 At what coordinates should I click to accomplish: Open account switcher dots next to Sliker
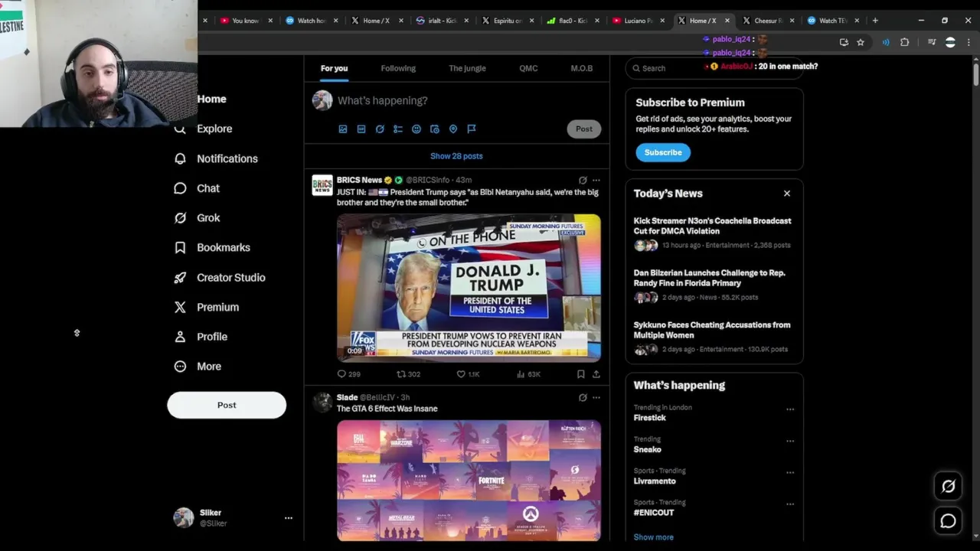[289, 518]
